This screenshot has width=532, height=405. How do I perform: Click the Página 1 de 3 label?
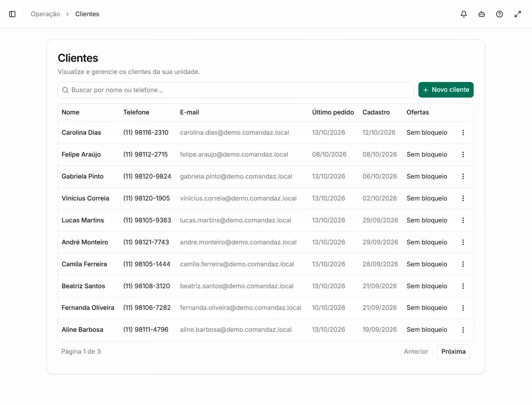coord(81,352)
